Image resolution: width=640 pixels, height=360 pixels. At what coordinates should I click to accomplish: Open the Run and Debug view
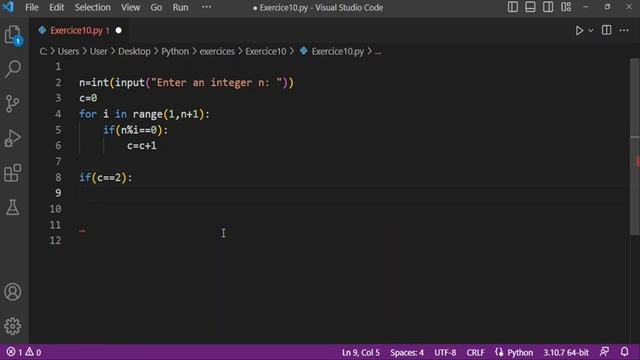point(13,138)
